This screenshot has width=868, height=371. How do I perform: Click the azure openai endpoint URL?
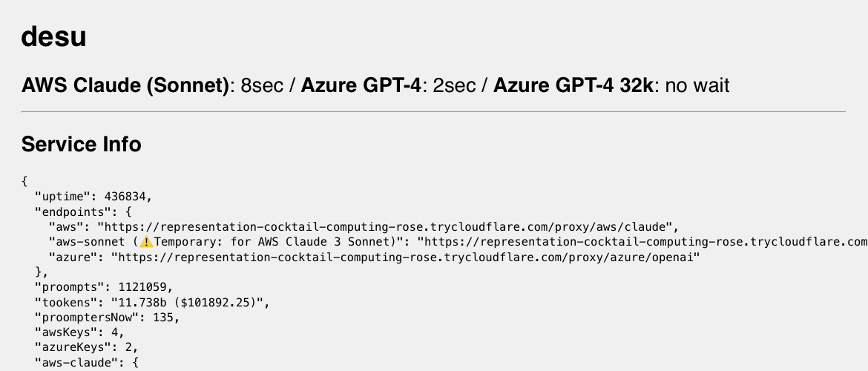[406, 257]
